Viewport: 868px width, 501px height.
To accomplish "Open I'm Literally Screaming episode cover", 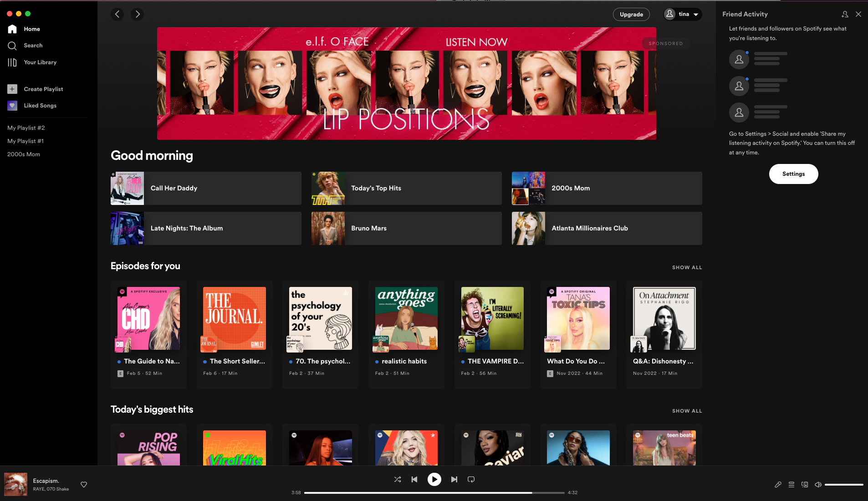I will pyautogui.click(x=492, y=318).
